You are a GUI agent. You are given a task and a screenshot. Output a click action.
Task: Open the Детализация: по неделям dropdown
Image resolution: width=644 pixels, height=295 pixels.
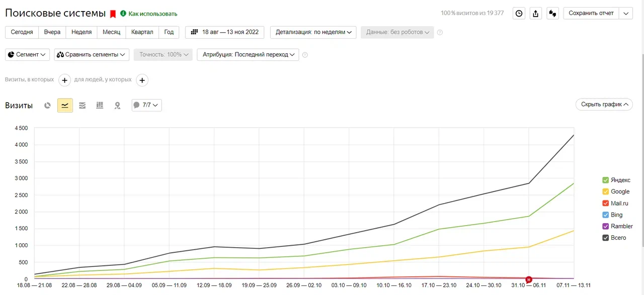[x=313, y=32]
